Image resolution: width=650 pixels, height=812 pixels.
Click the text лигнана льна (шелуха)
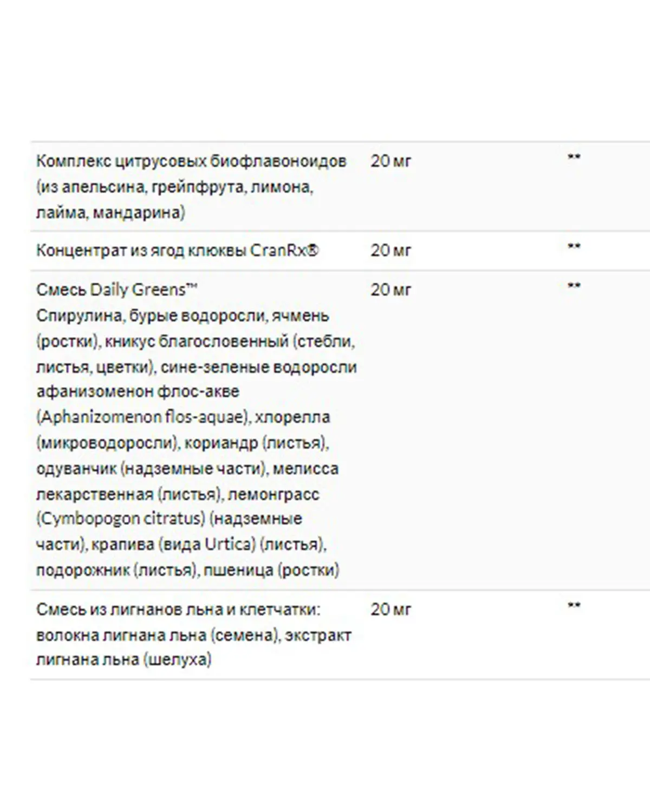click(x=123, y=660)
